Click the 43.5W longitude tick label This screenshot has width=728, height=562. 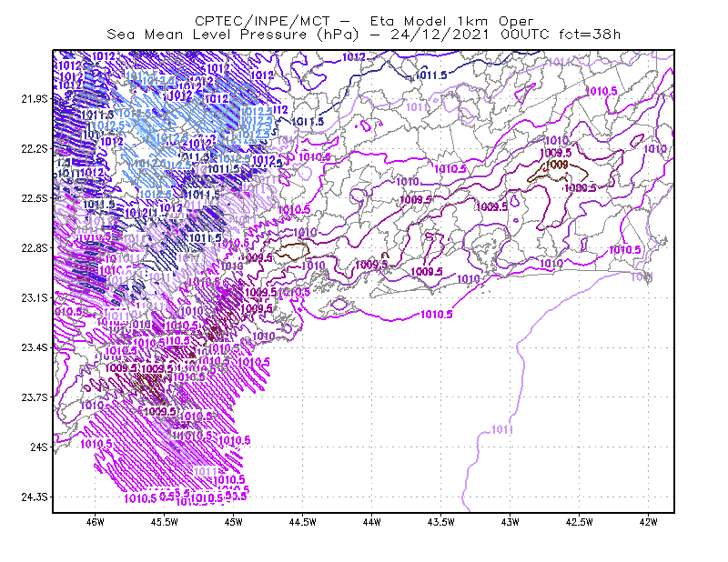(440, 522)
